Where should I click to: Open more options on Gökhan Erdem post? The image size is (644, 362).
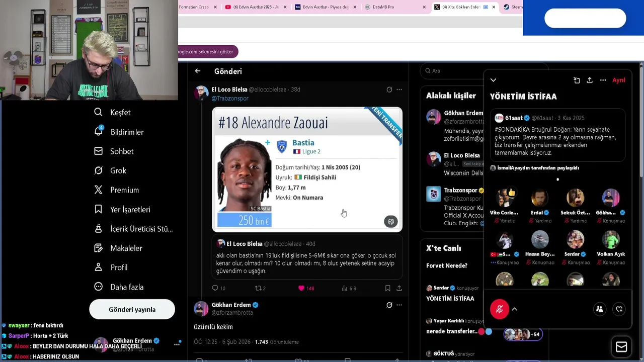[399, 305]
